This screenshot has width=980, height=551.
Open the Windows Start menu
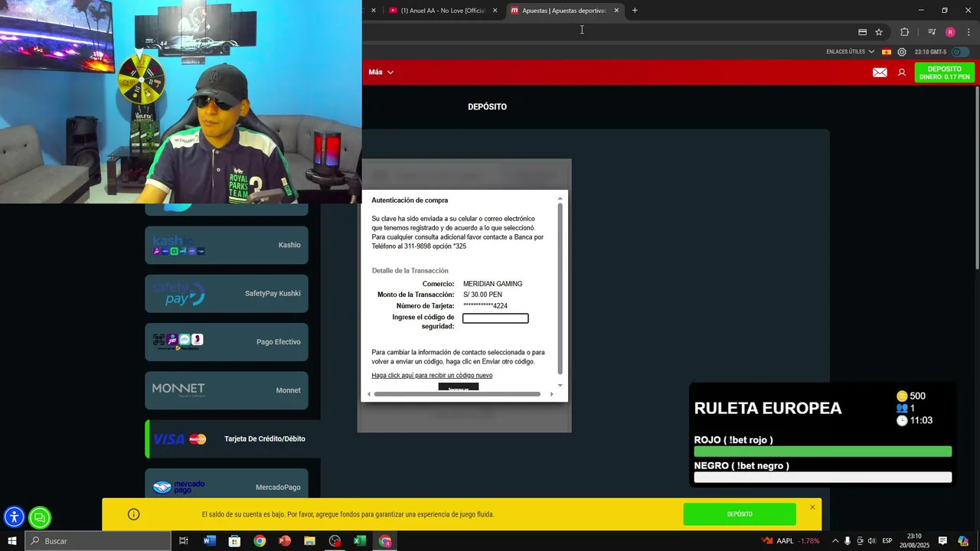12,541
